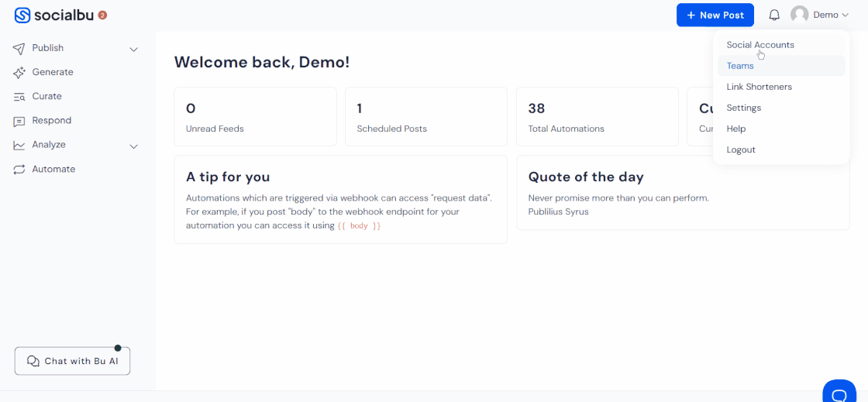This screenshot has width=868, height=402.
Task: Click the Respond message icon
Action: click(19, 122)
